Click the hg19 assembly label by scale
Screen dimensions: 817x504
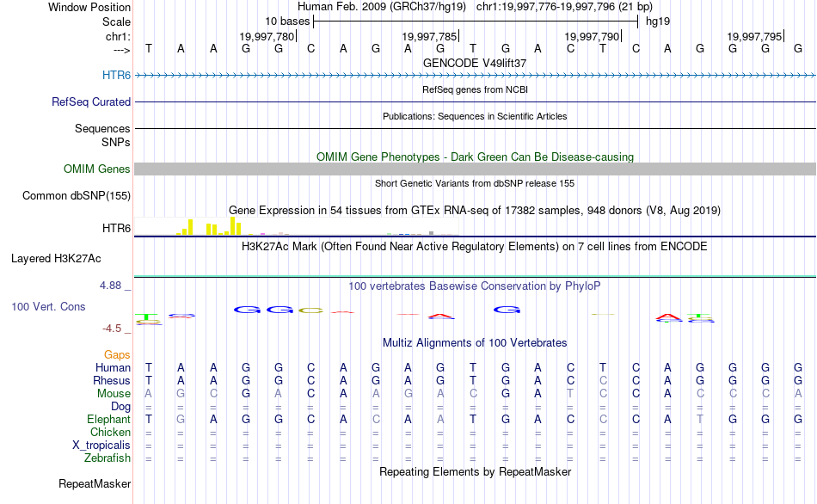(x=658, y=22)
